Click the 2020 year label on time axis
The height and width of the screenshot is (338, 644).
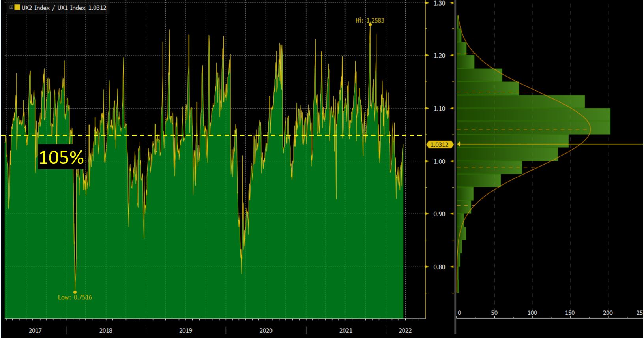pos(266,330)
